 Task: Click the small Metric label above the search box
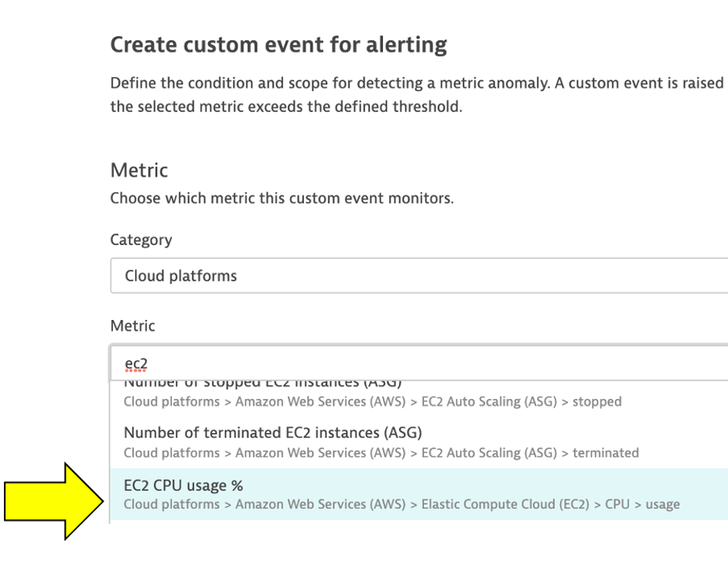132,325
